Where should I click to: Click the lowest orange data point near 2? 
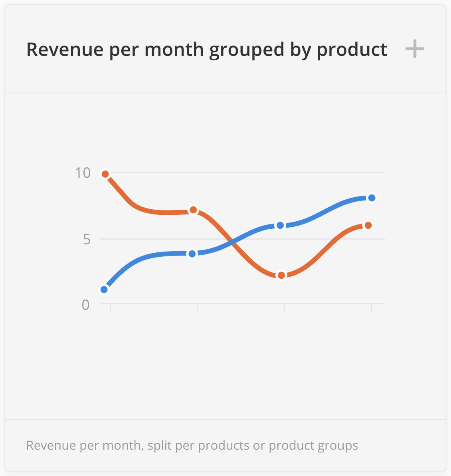pos(281,275)
